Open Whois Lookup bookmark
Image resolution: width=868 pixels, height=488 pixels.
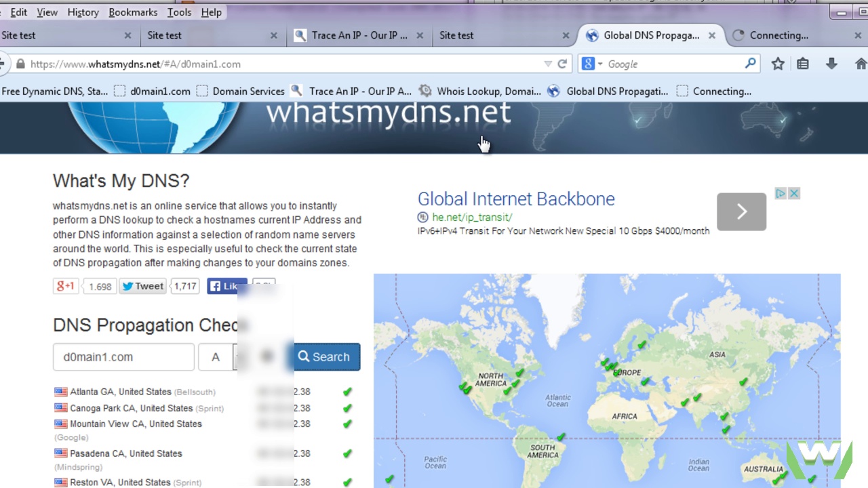point(480,91)
